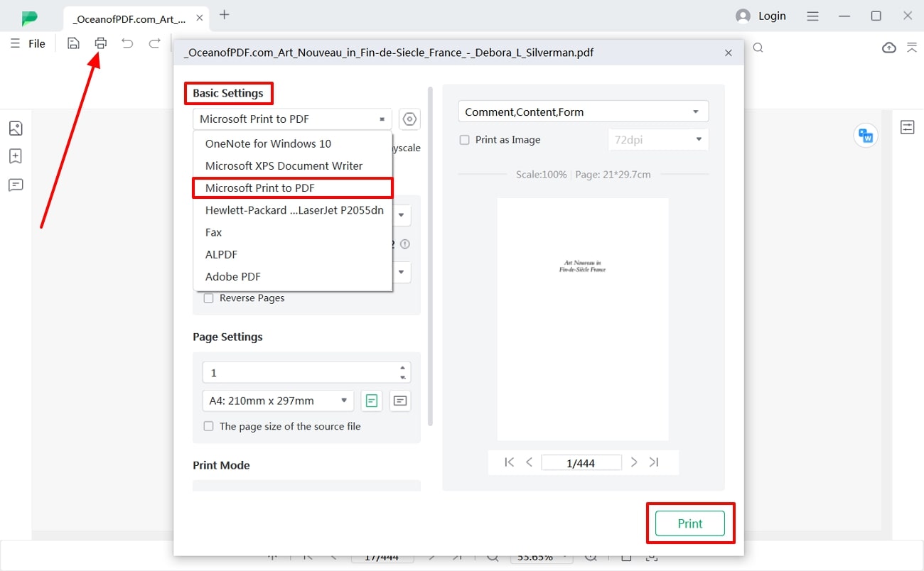The height and width of the screenshot is (571, 924).
Task: Open a new tab with the plus icon
Action: 225,14
